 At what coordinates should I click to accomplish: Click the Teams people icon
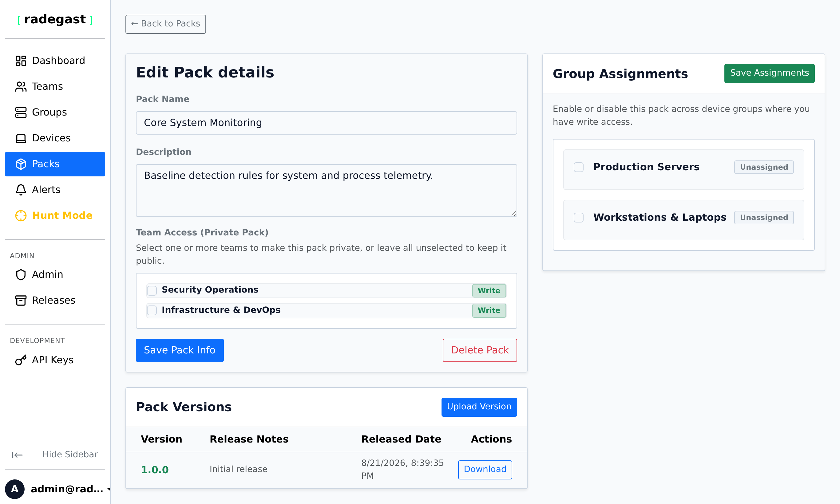point(21,87)
